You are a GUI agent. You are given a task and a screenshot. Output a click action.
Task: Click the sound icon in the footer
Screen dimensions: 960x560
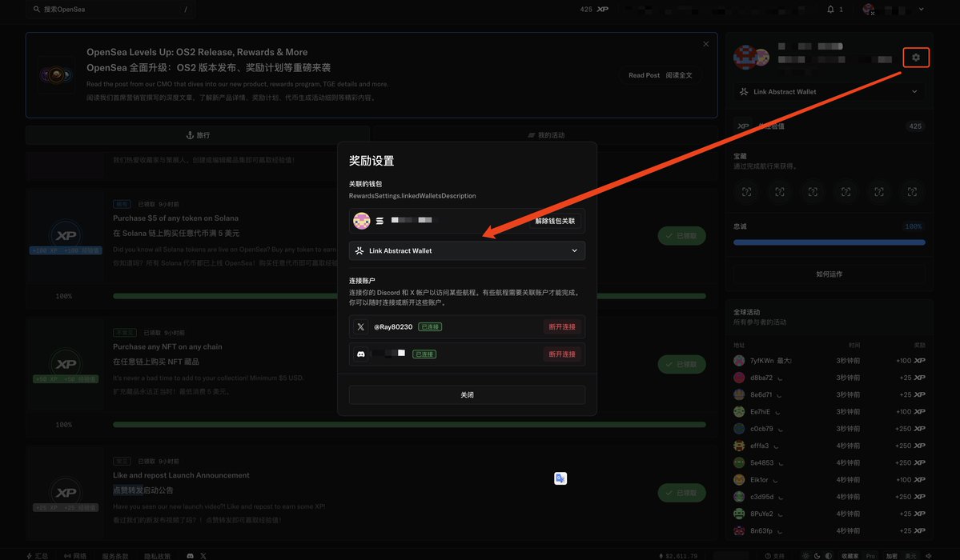click(x=929, y=556)
